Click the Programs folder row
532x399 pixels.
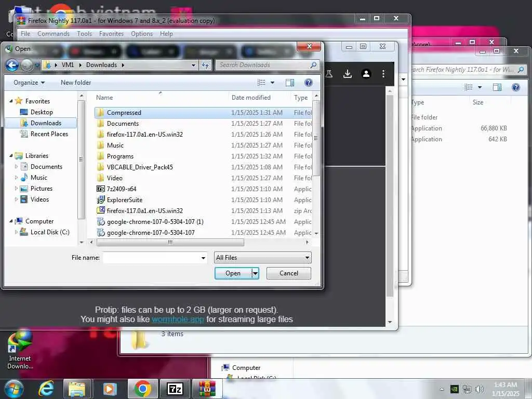(204, 156)
